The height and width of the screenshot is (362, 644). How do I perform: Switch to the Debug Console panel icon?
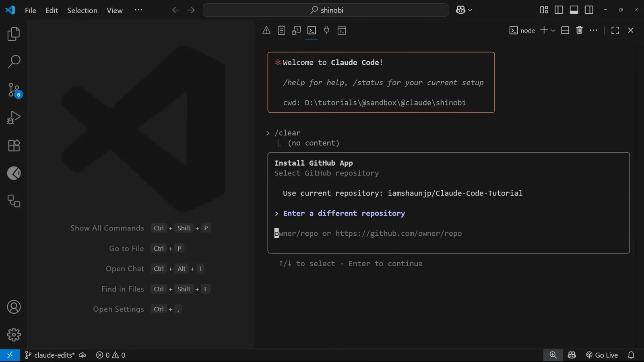[297, 30]
